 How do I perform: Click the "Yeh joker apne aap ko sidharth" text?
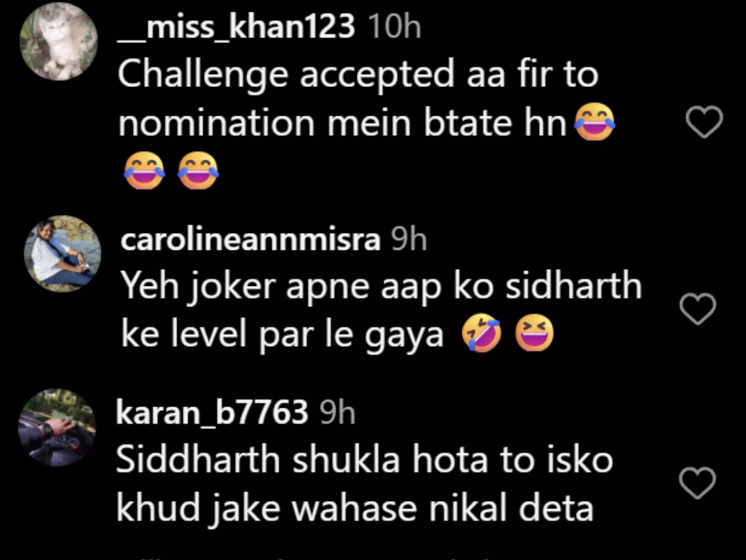pyautogui.click(x=380, y=286)
